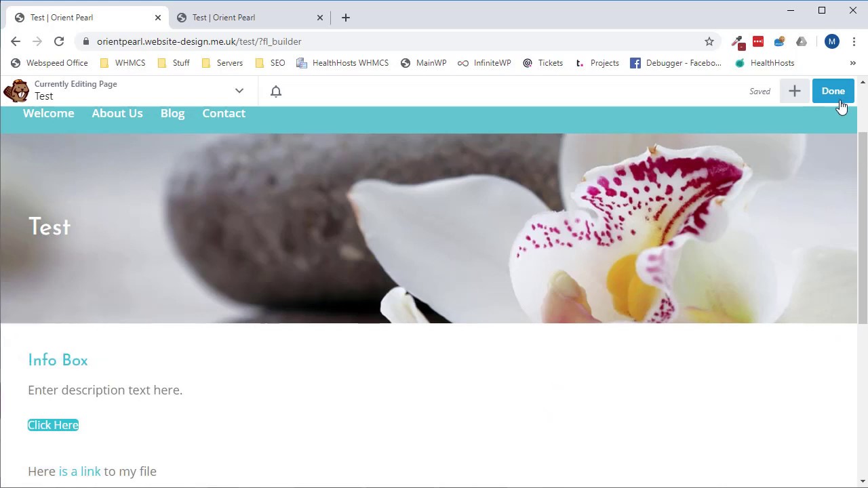The width and height of the screenshot is (868, 488).
Task: Open a new browser tab
Action: pos(346,18)
